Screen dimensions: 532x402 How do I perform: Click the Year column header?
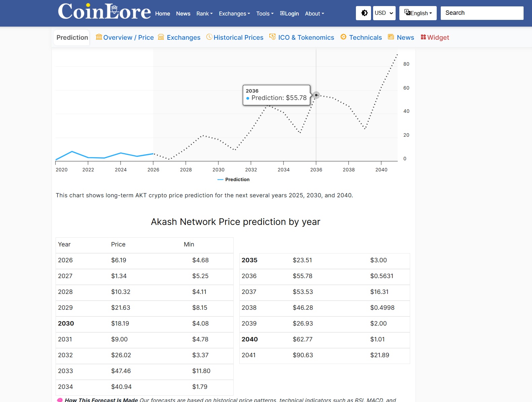point(64,244)
